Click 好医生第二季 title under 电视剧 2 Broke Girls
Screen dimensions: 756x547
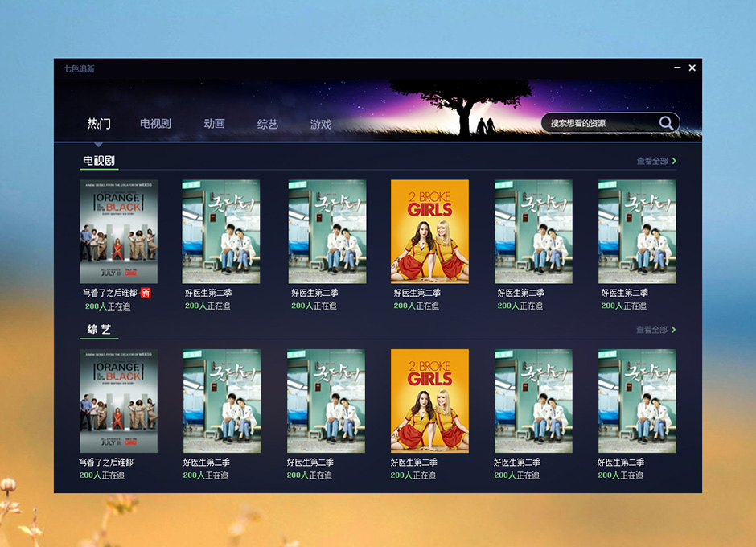pyautogui.click(x=417, y=293)
